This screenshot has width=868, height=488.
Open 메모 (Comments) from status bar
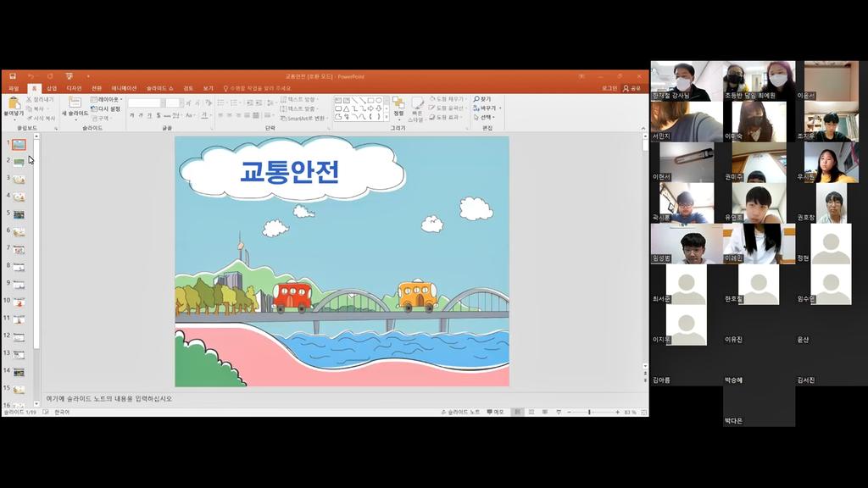point(495,413)
